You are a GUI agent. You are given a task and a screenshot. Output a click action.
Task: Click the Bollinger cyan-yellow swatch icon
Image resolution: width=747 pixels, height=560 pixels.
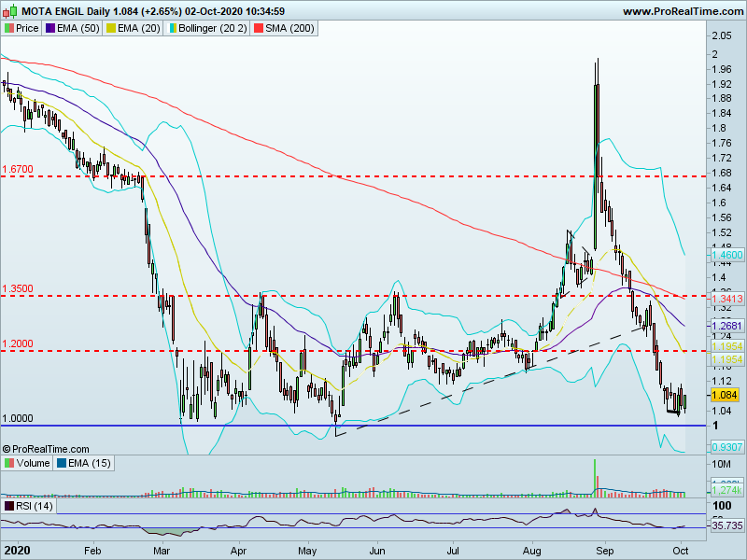click(x=172, y=28)
